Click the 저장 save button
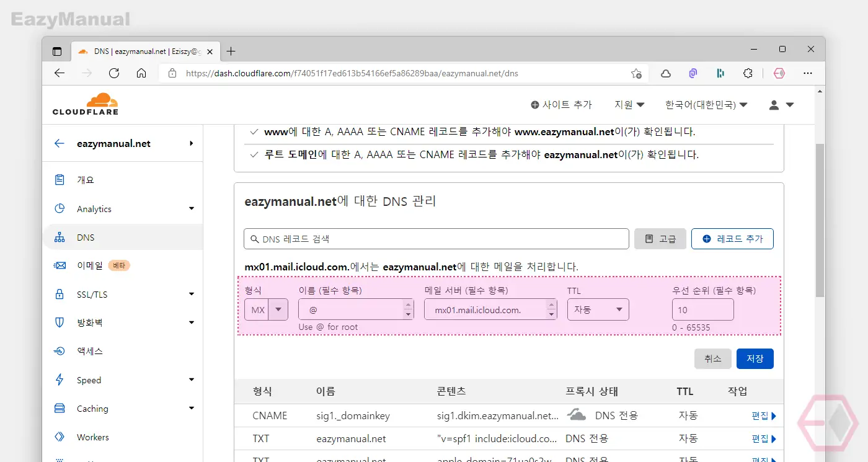The width and height of the screenshot is (868, 462). (755, 358)
